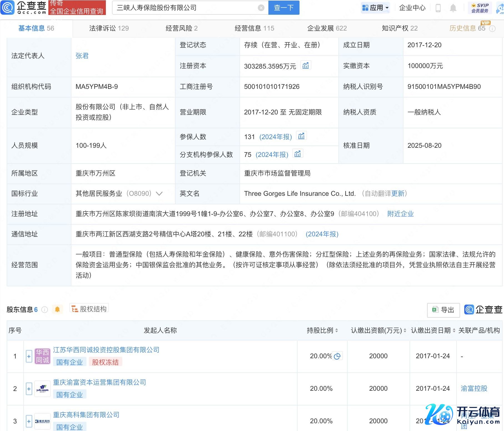
Task: Click the info icon beside 股东信息
Action: tap(44, 310)
